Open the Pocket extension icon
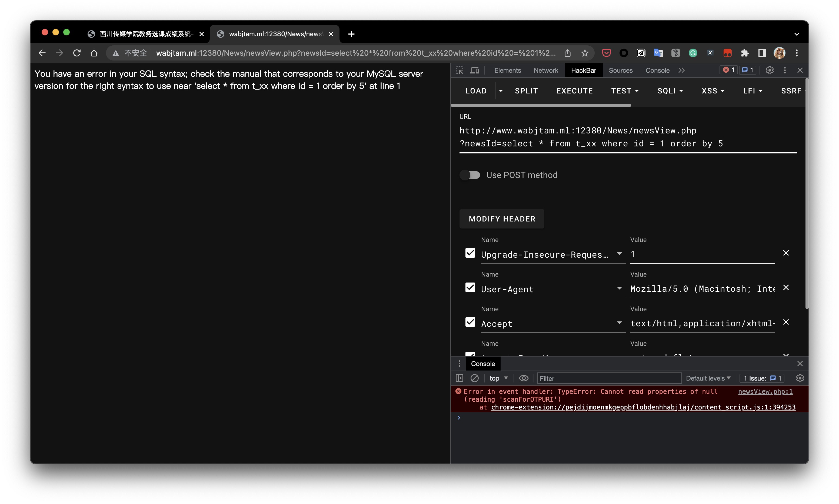 pos(606,53)
